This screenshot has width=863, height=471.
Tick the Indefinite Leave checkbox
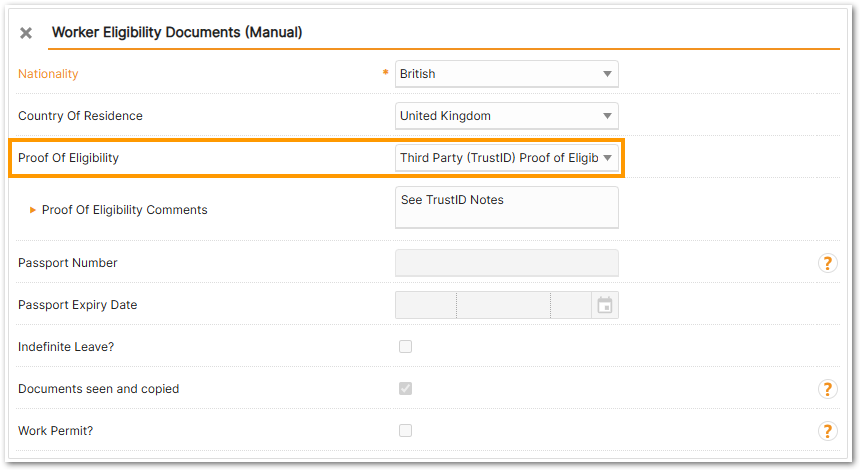click(405, 347)
